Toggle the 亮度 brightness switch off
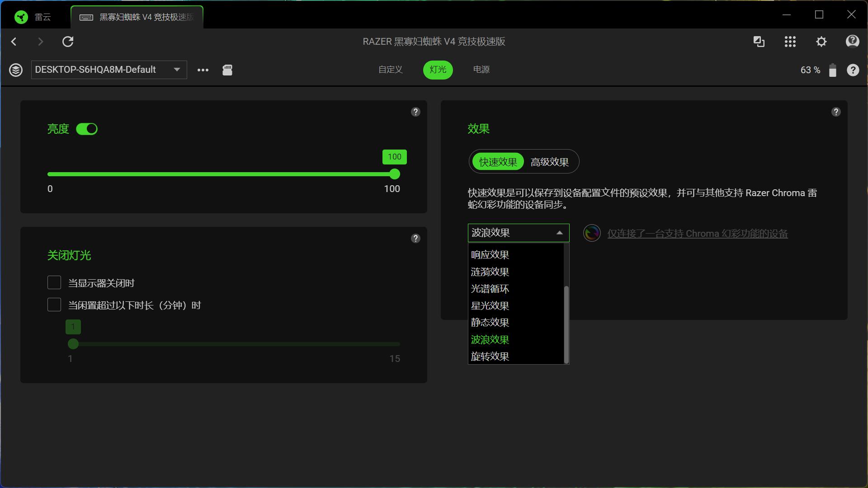 (87, 129)
